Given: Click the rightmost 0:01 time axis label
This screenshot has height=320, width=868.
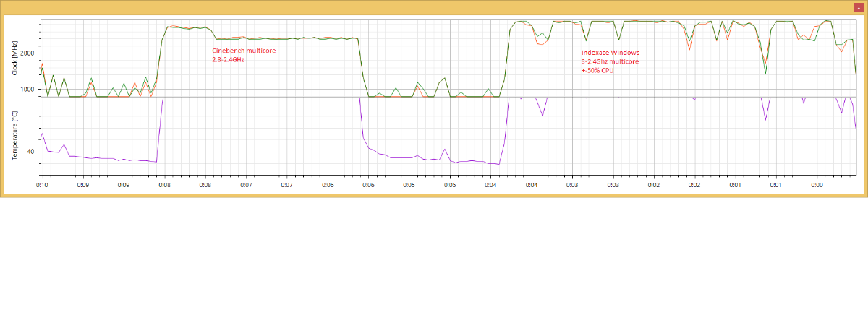Looking at the screenshot, I should click(x=776, y=185).
